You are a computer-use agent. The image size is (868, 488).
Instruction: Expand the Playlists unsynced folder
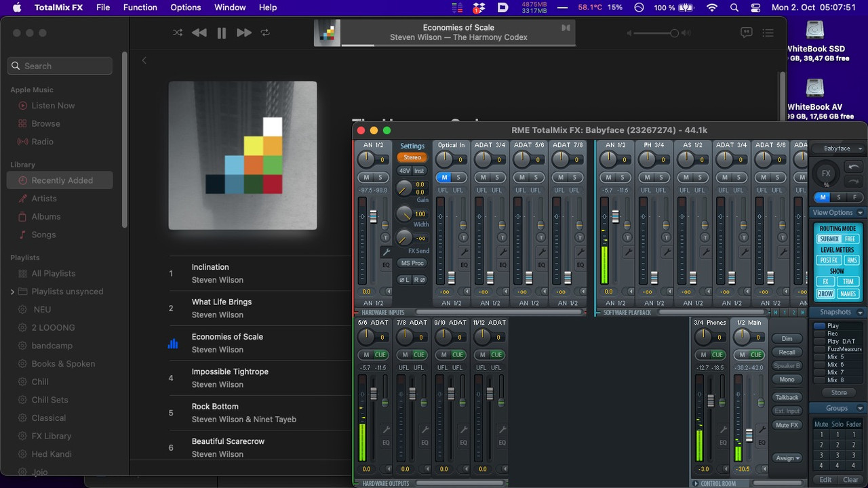coord(12,291)
